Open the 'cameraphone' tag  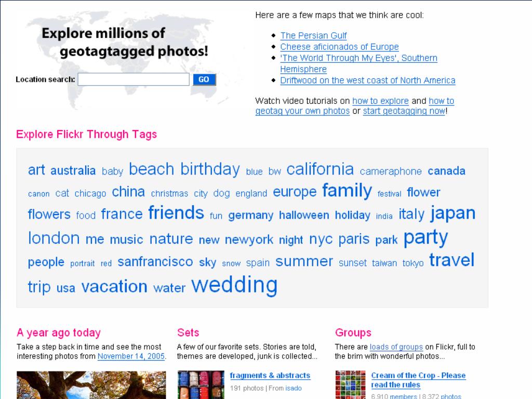pos(391,171)
